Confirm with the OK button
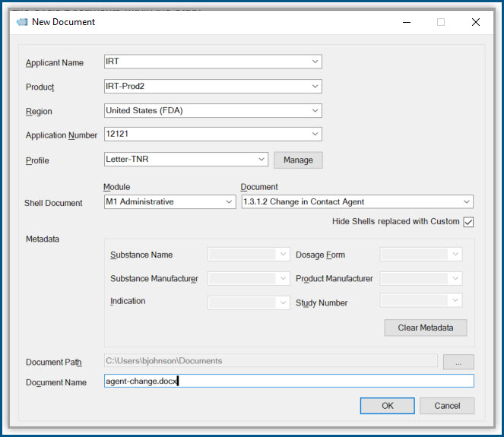The width and height of the screenshot is (504, 437). [x=387, y=406]
